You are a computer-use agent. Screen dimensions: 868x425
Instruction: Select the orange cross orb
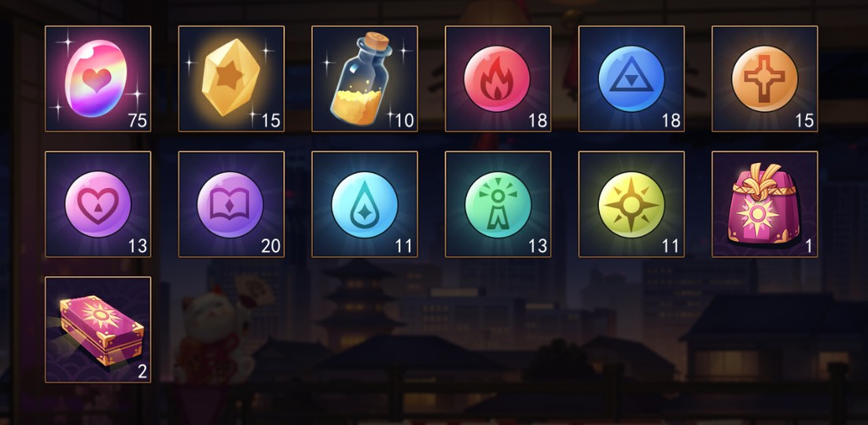click(x=765, y=79)
